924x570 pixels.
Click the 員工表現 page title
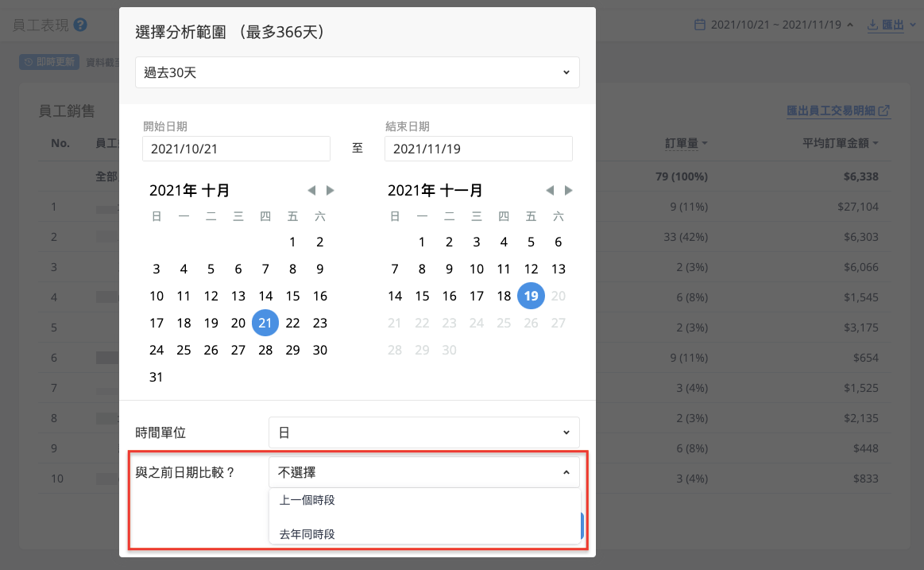41,25
